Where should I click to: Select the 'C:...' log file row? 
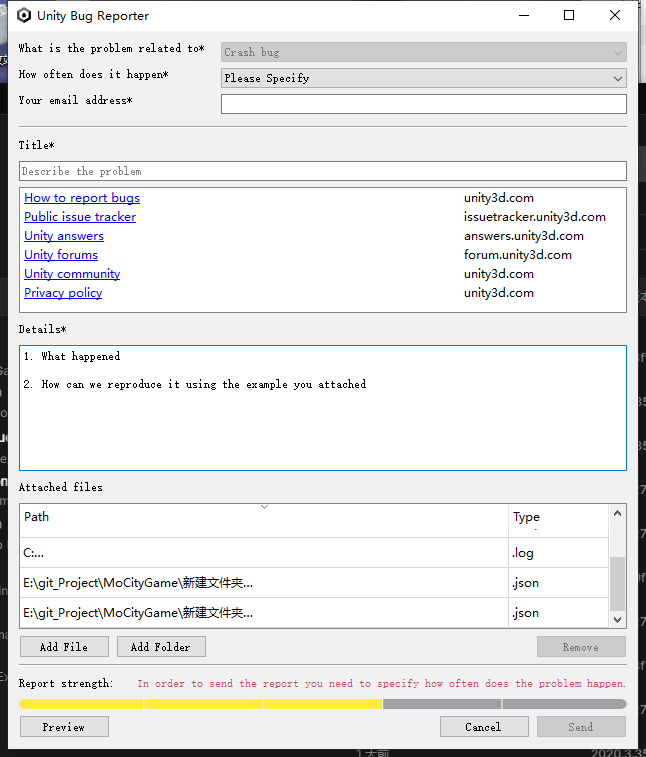tap(314, 553)
